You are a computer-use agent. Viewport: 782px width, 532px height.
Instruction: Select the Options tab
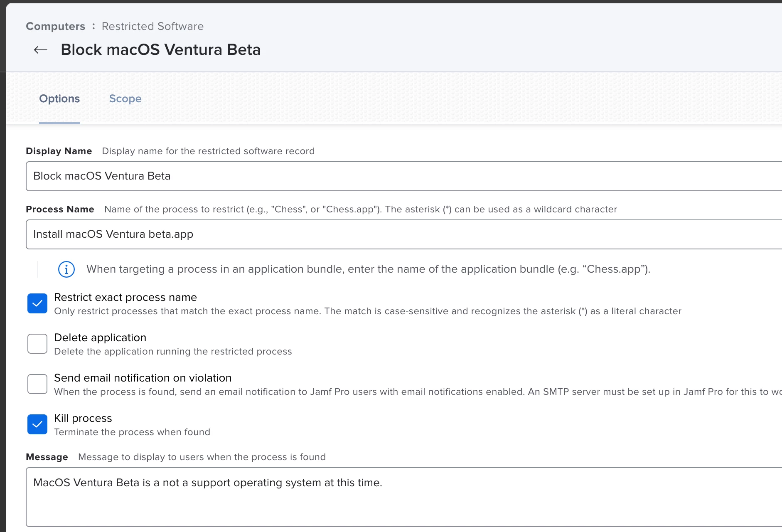click(59, 99)
